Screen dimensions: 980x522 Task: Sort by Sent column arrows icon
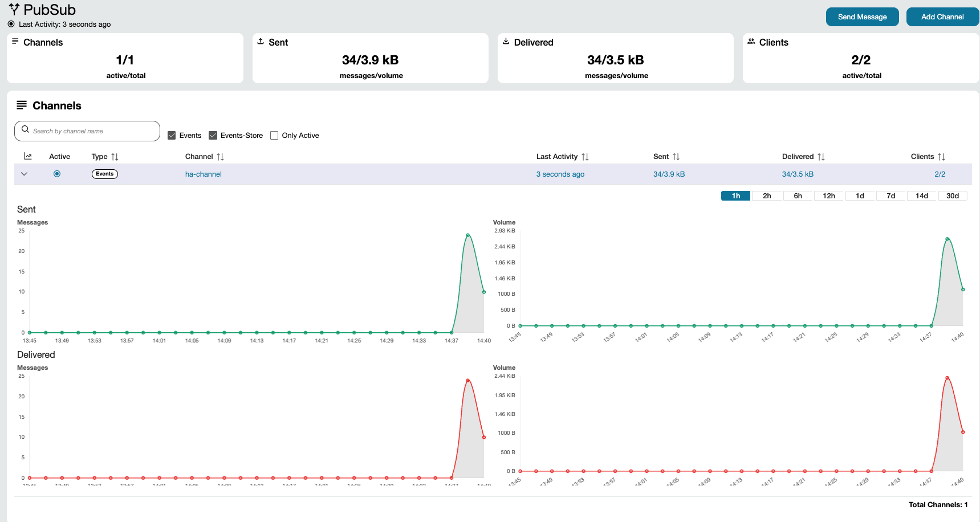[x=676, y=157]
